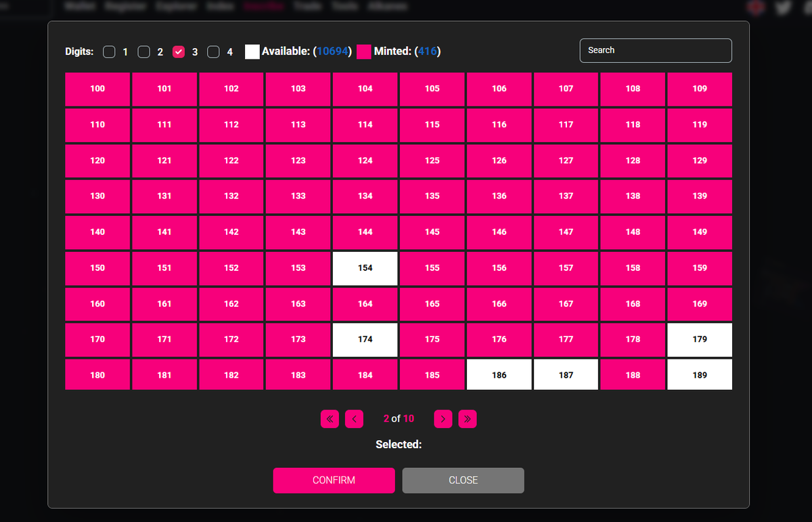
Task: Click minted number 123
Action: 298,160
